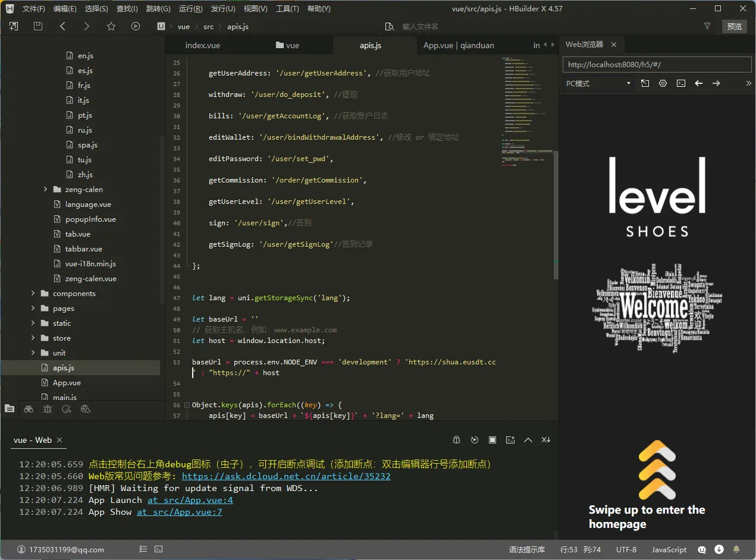Open browser settings gear in Web浏览器 panel

[x=663, y=83]
